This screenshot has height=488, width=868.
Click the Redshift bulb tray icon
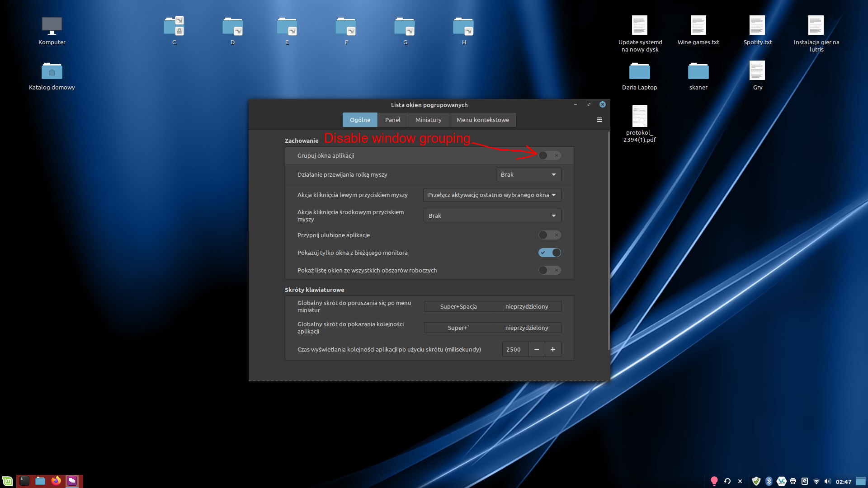click(x=715, y=481)
